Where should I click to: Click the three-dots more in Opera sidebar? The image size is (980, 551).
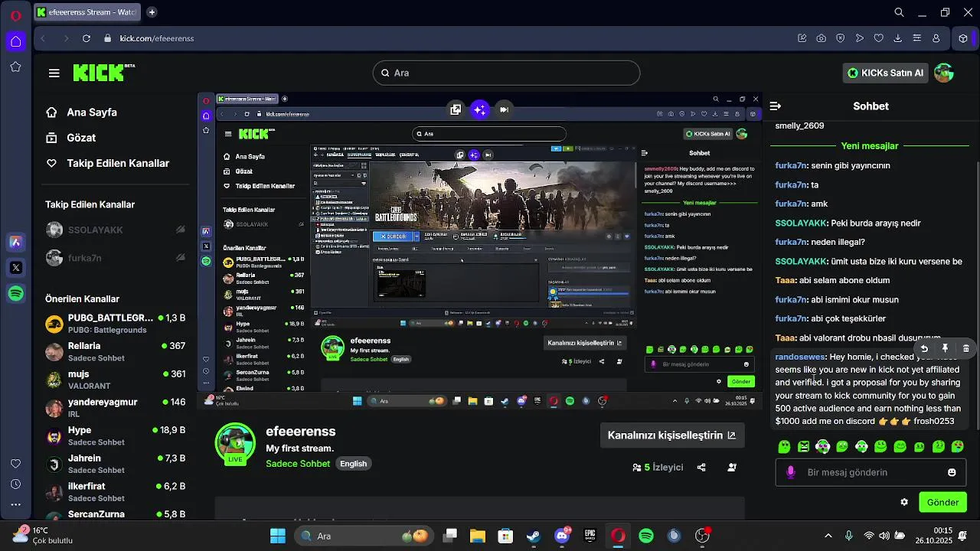coord(15,505)
